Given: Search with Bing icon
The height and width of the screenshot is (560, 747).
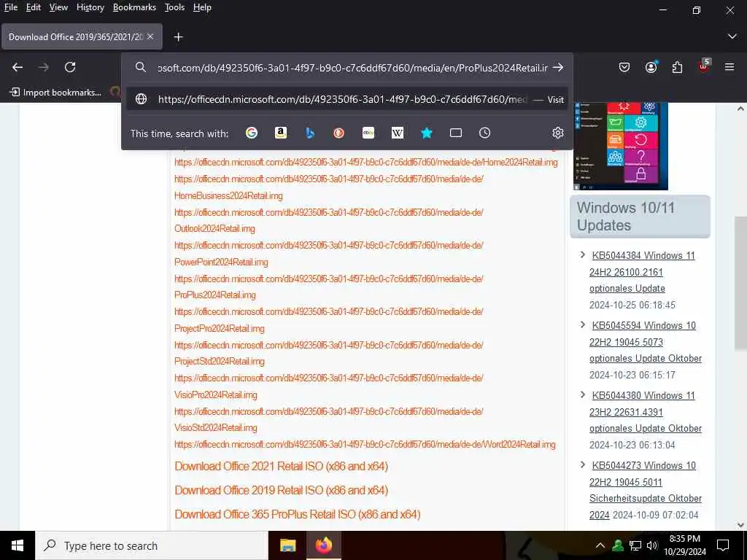Looking at the screenshot, I should [x=309, y=133].
